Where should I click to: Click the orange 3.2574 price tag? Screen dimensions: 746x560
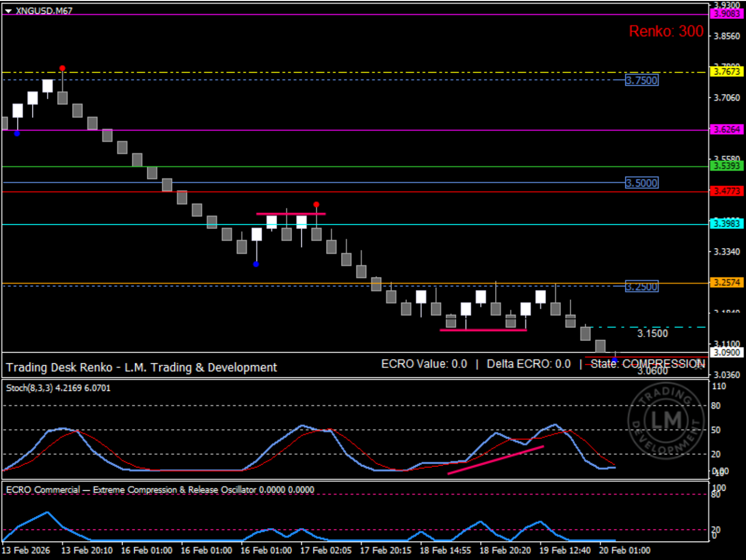coord(727,282)
